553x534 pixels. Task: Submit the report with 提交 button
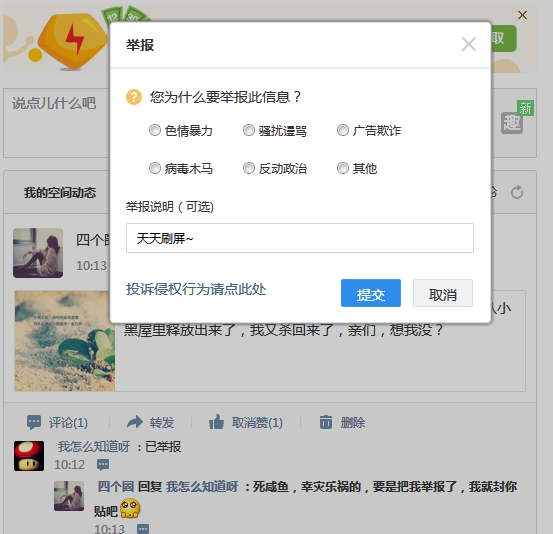[371, 293]
